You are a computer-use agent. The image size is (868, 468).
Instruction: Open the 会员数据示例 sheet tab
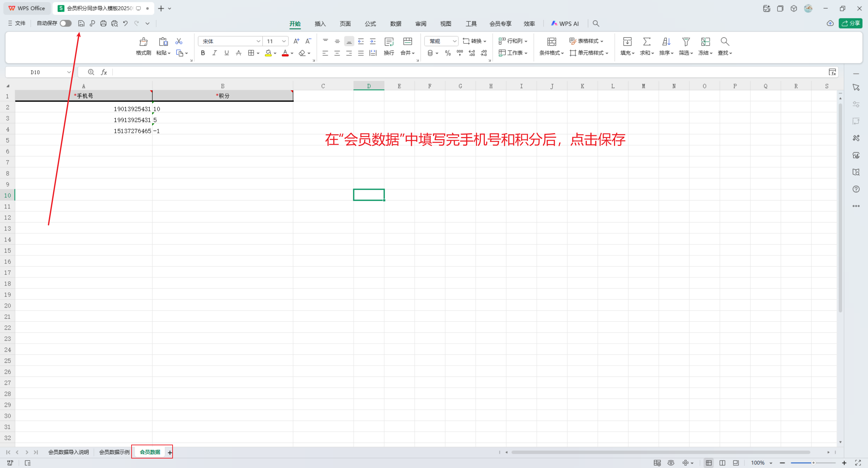pos(114,452)
